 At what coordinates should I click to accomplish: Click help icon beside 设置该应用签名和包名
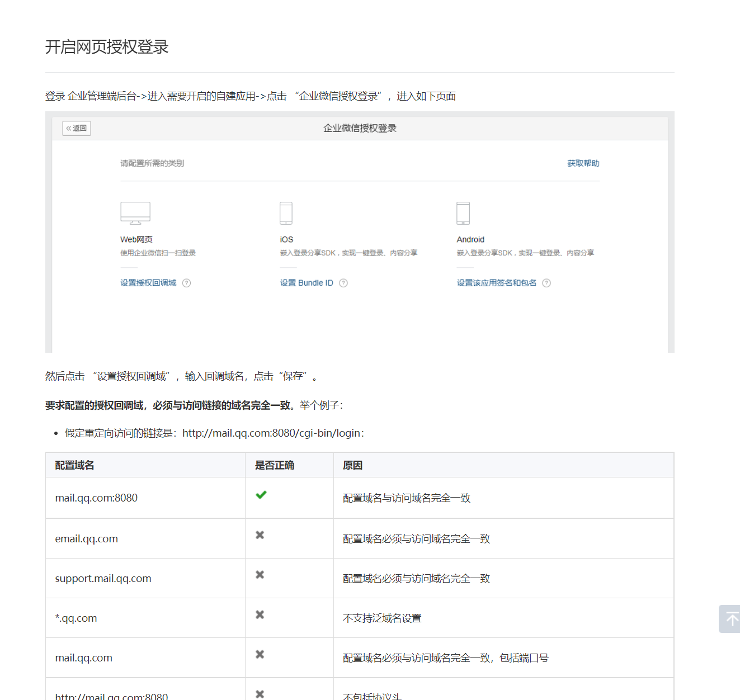(x=546, y=283)
